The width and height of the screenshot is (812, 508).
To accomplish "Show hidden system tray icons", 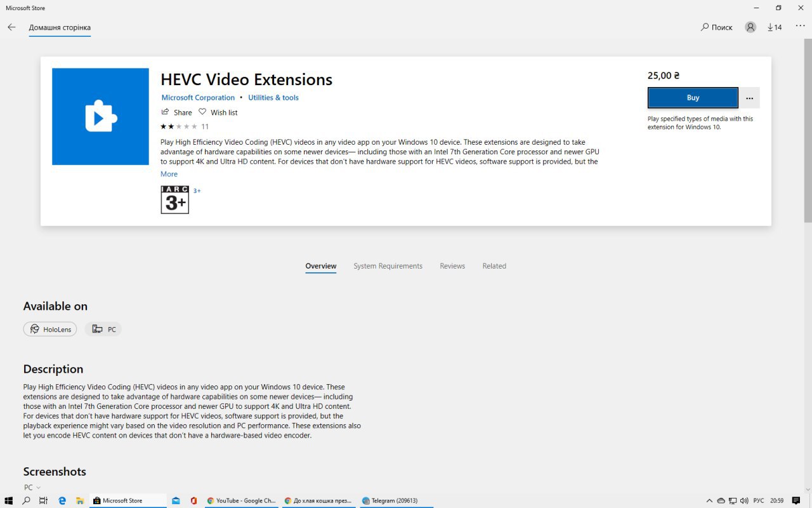I will (x=710, y=500).
